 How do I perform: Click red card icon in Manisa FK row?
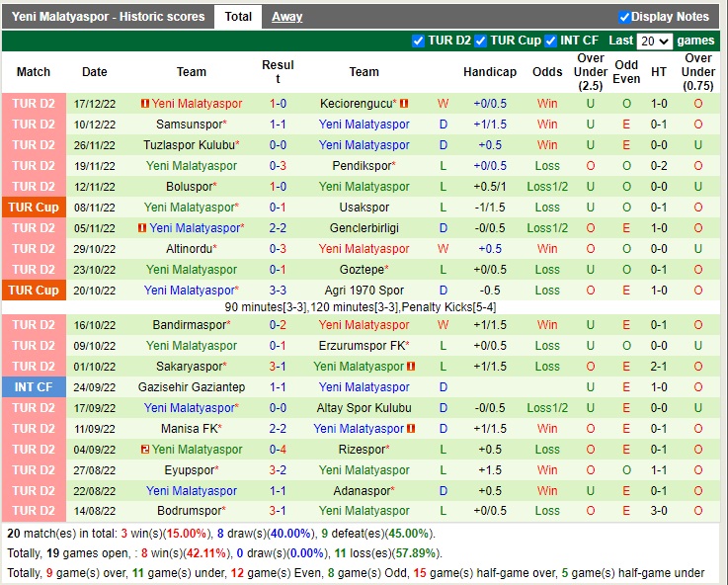(x=411, y=429)
